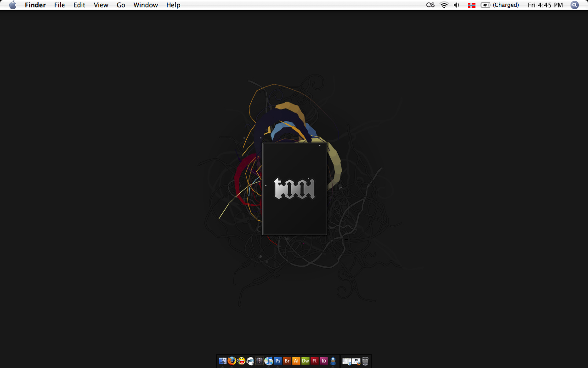Open the Apple menu
The height and width of the screenshot is (368, 588).
click(12, 5)
